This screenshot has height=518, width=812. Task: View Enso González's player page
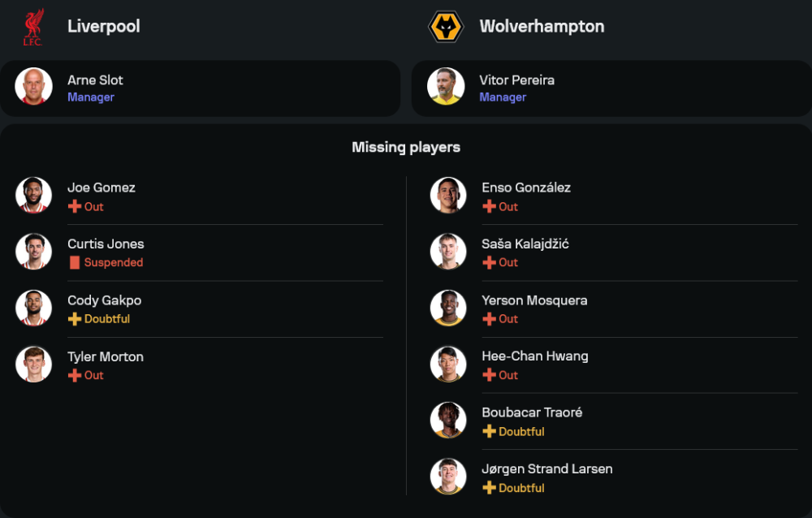click(x=525, y=188)
